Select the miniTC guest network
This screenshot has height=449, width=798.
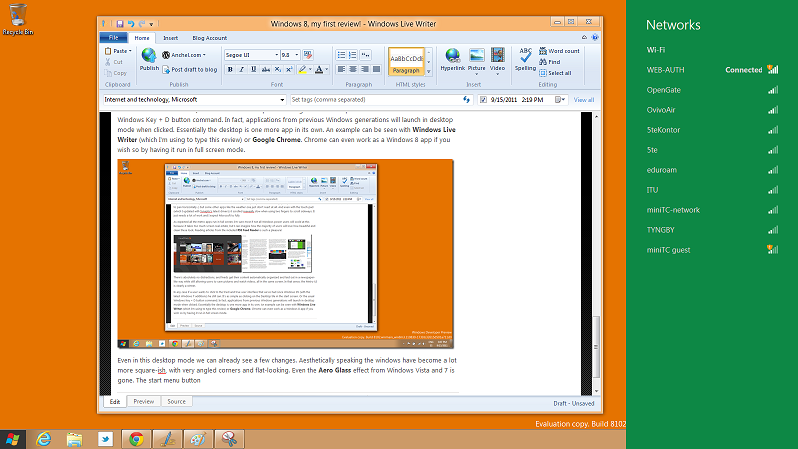pos(712,250)
